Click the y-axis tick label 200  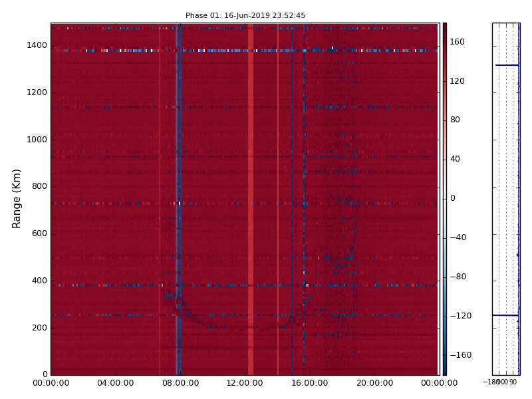pos(39,328)
